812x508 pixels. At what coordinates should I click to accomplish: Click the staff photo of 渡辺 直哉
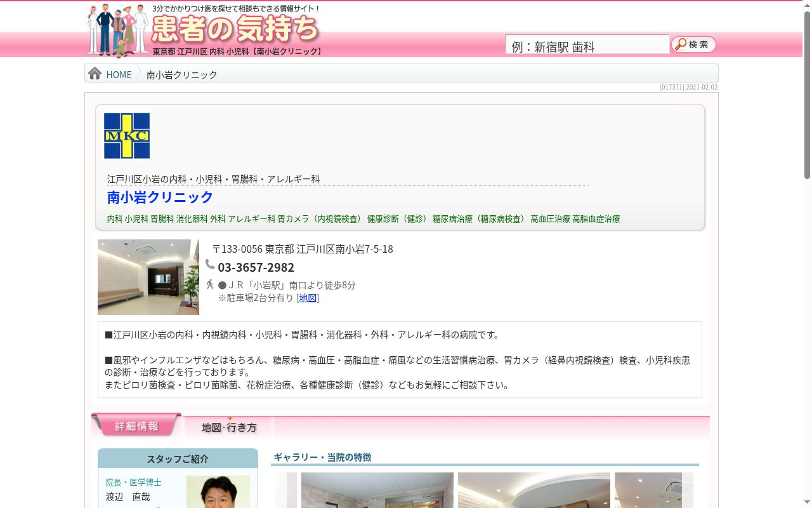[218, 491]
